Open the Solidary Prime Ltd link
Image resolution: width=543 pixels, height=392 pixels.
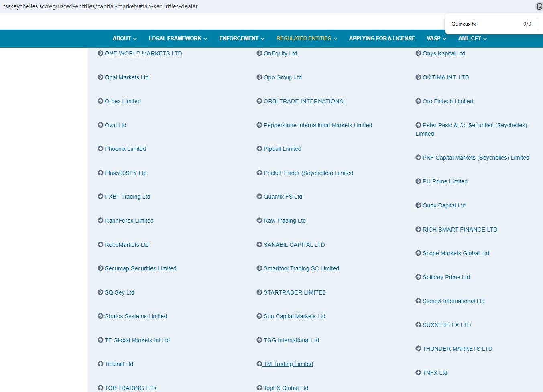click(446, 277)
